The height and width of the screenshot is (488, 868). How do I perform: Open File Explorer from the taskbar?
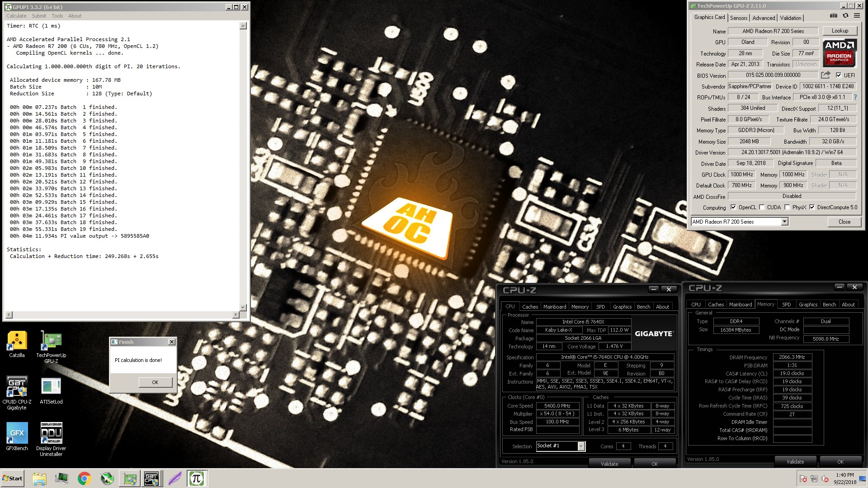39,479
